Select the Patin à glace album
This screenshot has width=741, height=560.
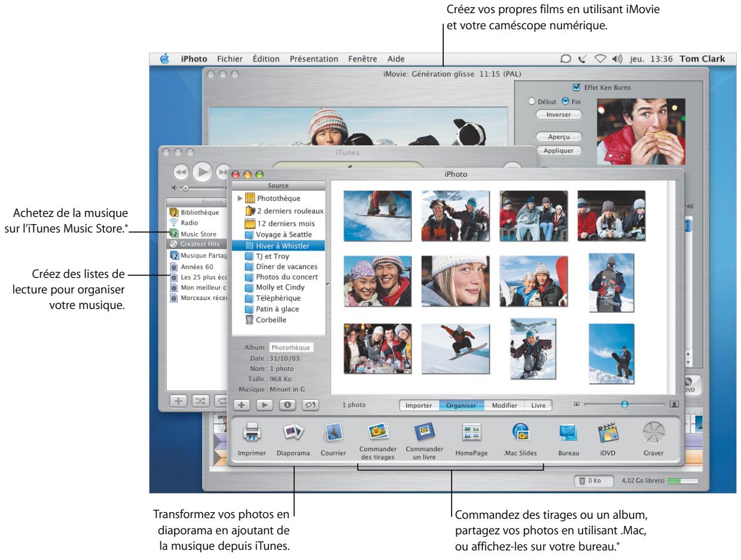coord(272,309)
